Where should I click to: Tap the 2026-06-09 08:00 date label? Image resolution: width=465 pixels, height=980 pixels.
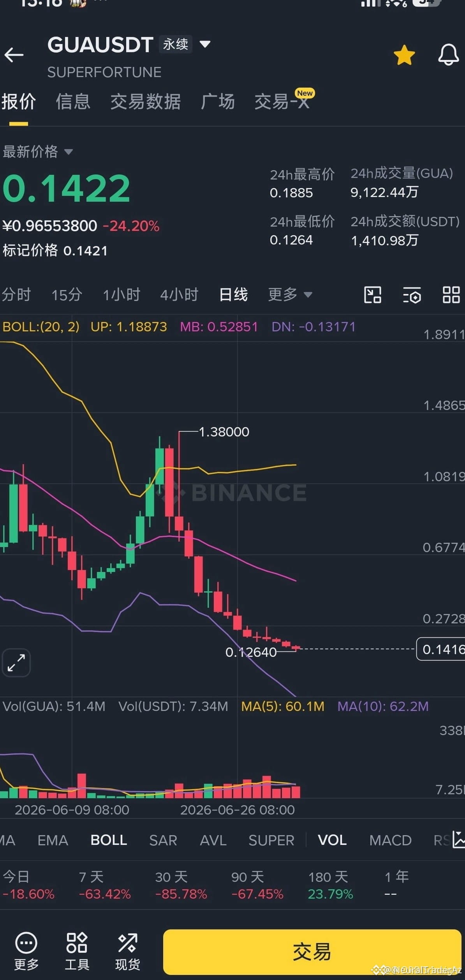[72, 810]
